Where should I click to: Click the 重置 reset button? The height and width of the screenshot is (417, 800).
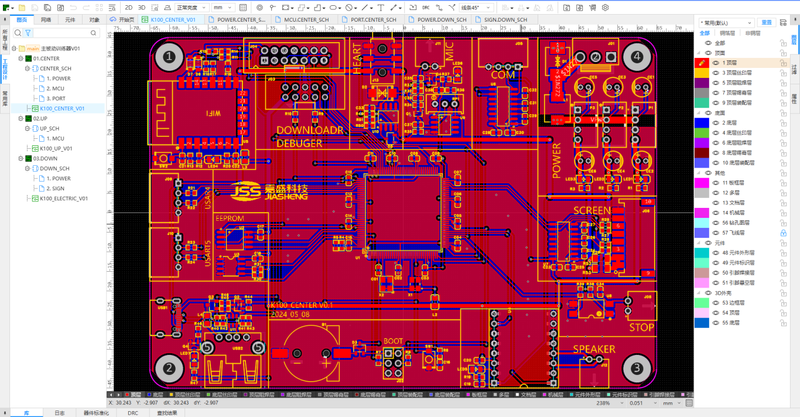click(x=766, y=22)
